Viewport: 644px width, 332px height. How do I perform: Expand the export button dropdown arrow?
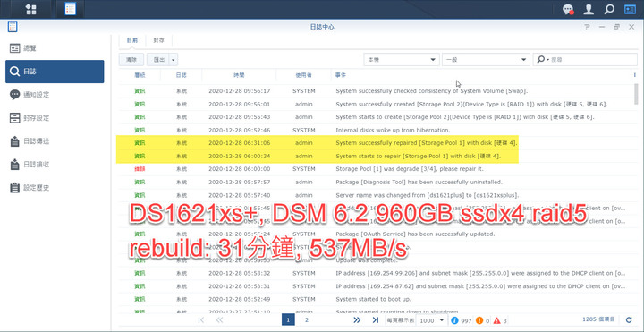point(174,60)
